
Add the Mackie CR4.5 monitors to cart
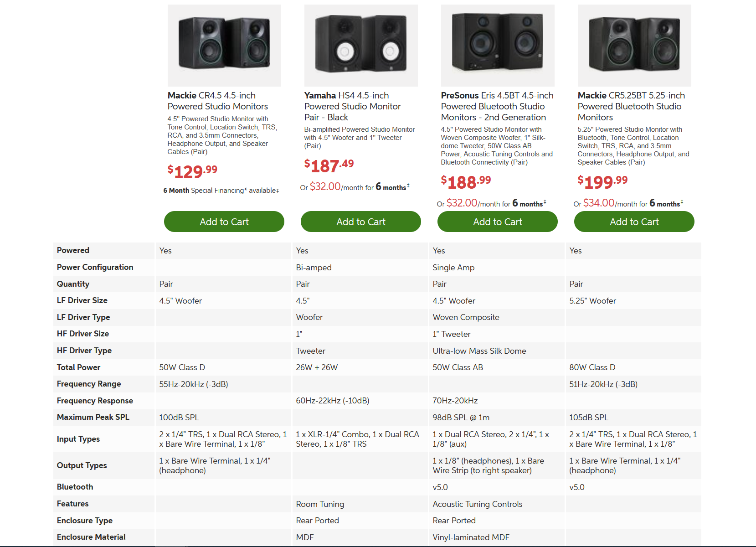point(224,222)
